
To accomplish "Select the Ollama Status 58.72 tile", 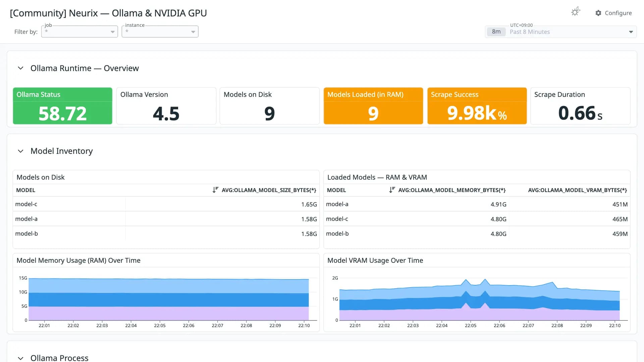I will coord(63,106).
